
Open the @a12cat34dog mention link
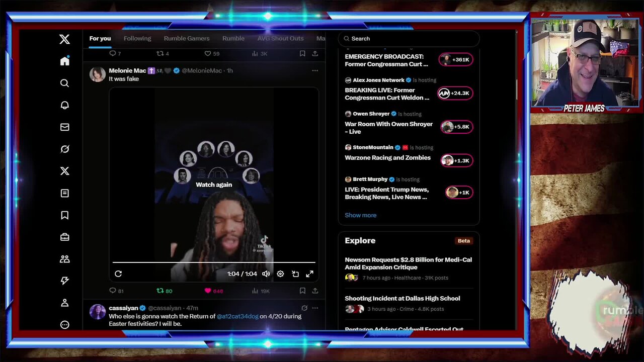click(x=237, y=316)
